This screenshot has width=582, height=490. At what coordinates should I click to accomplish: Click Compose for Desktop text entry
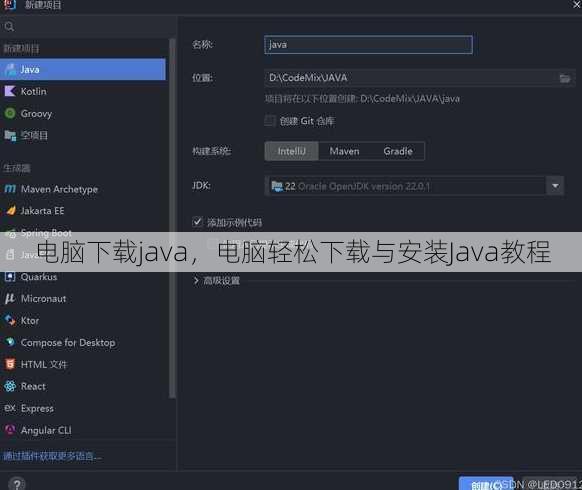click(68, 343)
